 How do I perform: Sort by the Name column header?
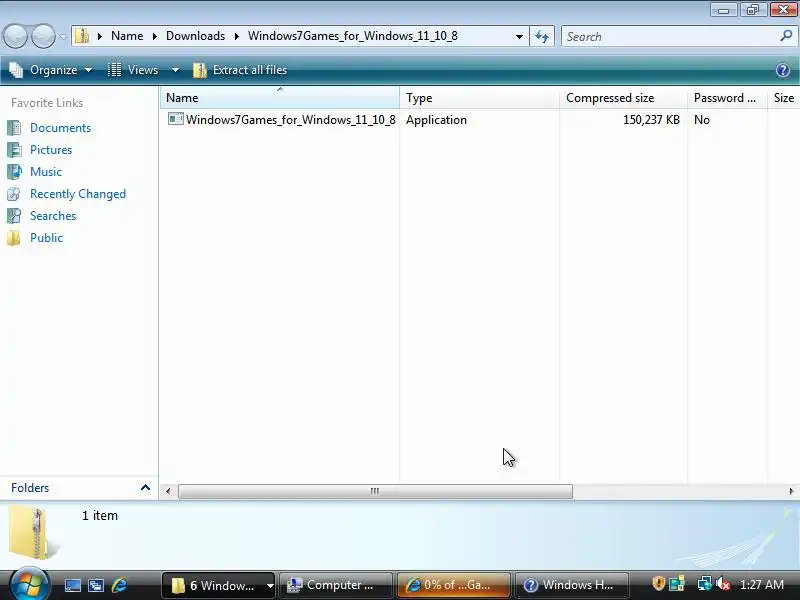tap(280, 98)
